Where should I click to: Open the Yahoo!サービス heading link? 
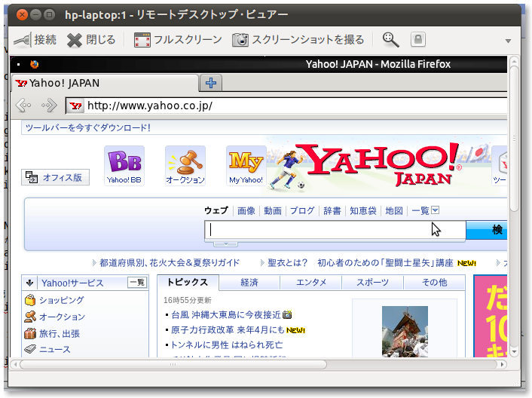[x=72, y=283]
